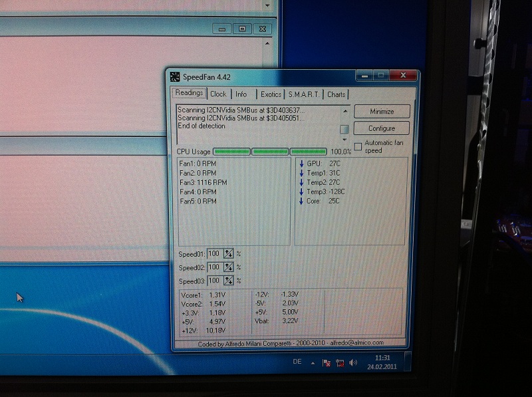Image resolution: width=532 pixels, height=397 pixels.
Task: Click the network tray icon
Action: tap(340, 363)
